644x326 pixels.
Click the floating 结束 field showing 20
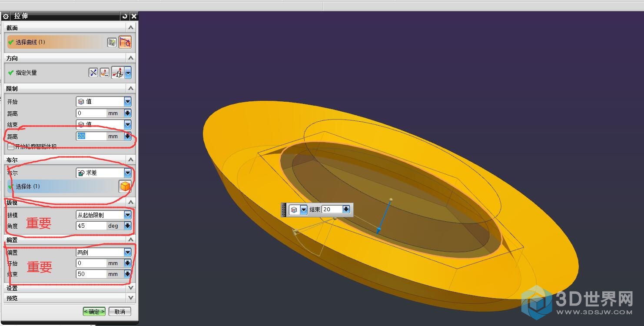click(x=332, y=210)
